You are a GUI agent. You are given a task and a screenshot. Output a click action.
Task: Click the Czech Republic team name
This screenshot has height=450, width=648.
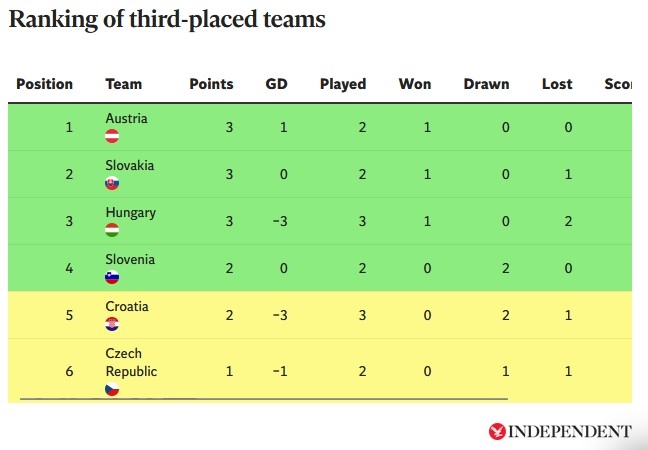coord(131,362)
